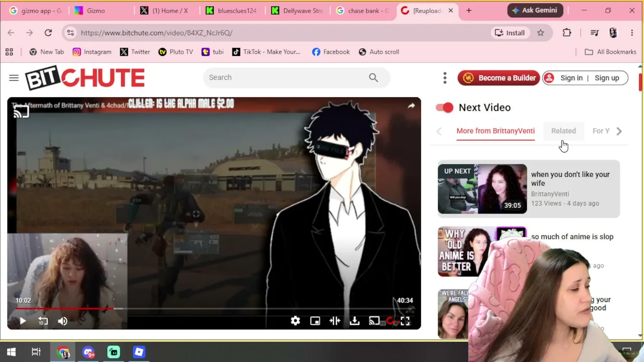Open the Windows Start menu
Image resolution: width=644 pixels, height=362 pixels.
tap(11, 352)
